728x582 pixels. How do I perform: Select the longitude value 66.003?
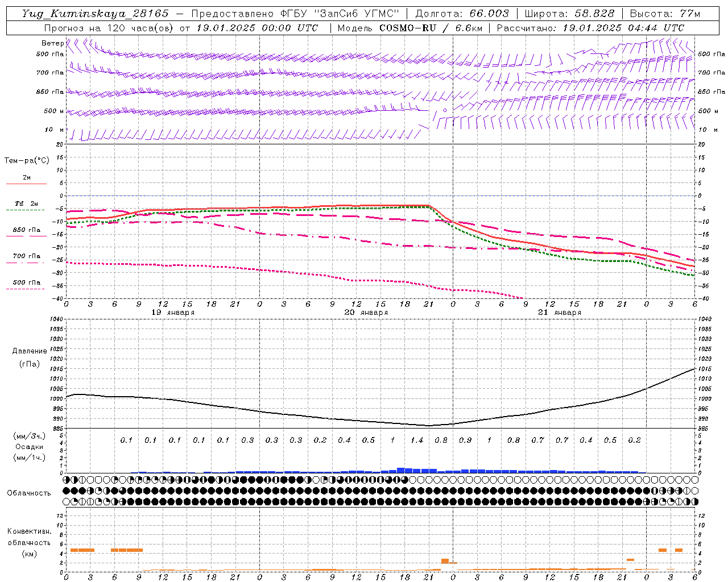click(489, 14)
